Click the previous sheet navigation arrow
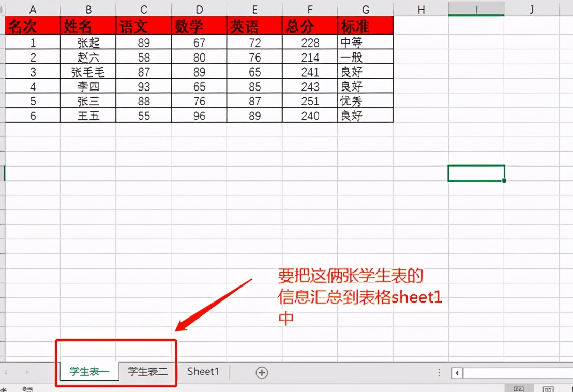This screenshot has width=573, height=392. tap(6, 372)
